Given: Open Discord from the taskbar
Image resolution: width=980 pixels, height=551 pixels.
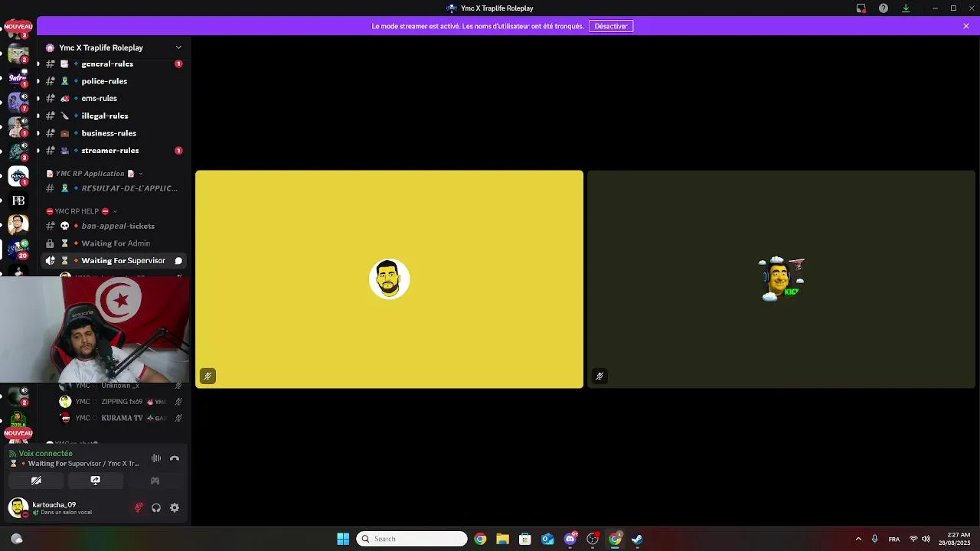Looking at the screenshot, I should [570, 539].
